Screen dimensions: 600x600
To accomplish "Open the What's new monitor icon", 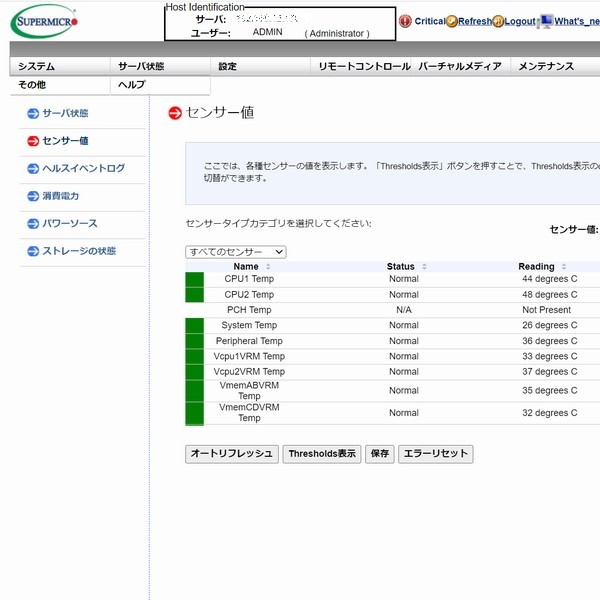I will click(x=546, y=20).
